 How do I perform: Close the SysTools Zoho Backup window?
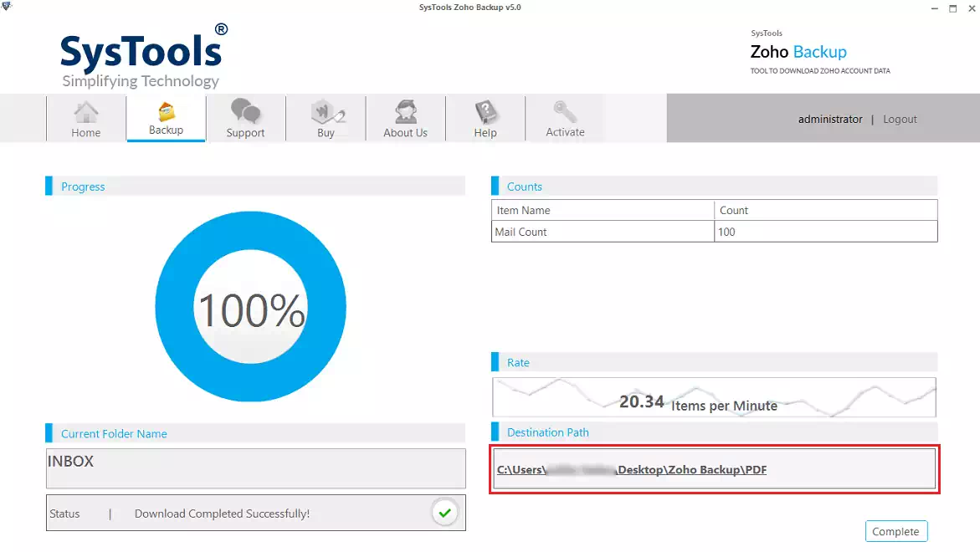click(x=972, y=8)
